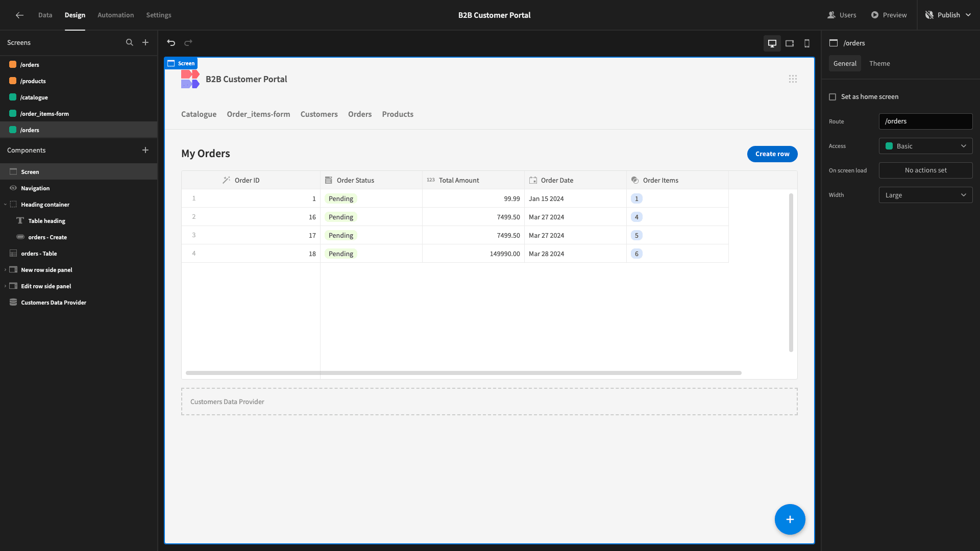This screenshot has height=551, width=980.
Task: Click the Create row button
Action: 772,154
